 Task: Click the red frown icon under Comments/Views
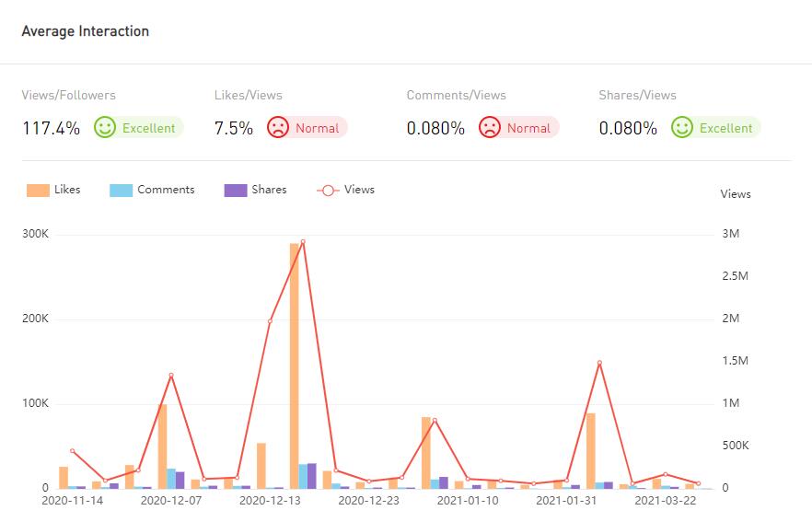point(490,128)
